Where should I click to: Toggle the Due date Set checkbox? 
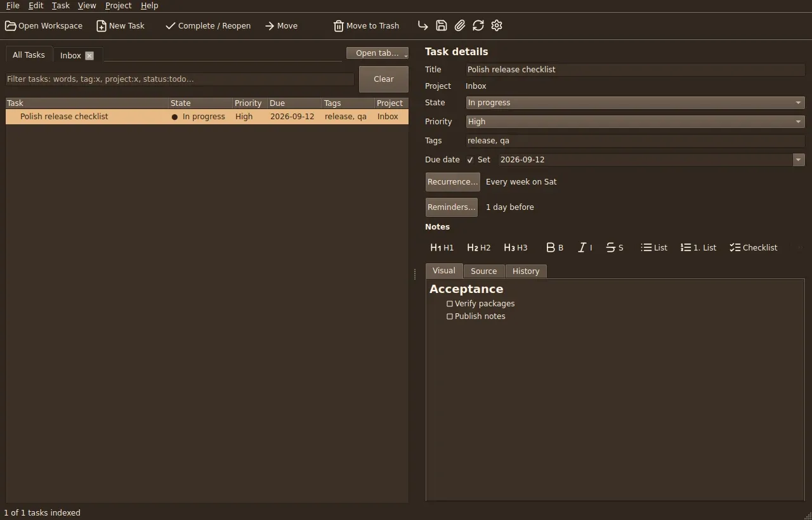pyautogui.click(x=470, y=160)
